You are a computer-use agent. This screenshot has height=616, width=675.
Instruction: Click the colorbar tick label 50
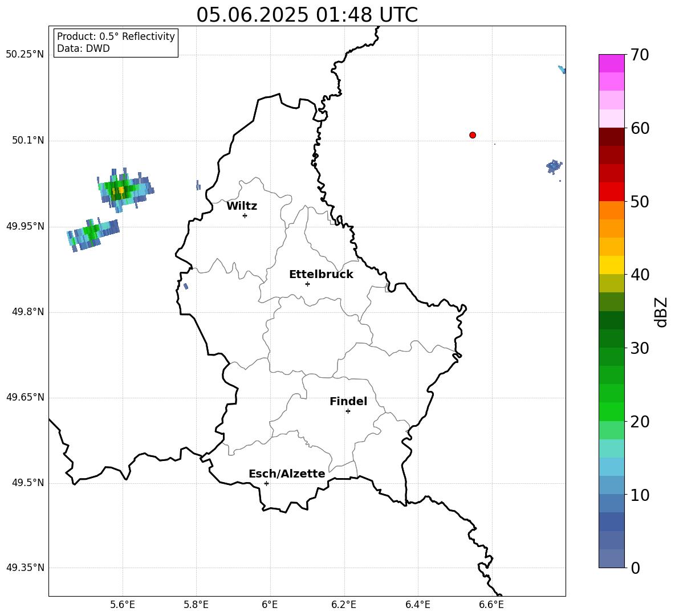coord(640,201)
